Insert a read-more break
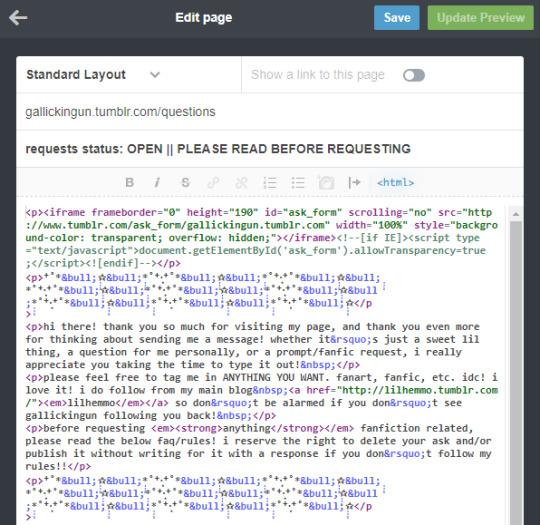Screen dimensions: 540x525 pyautogui.click(x=354, y=183)
